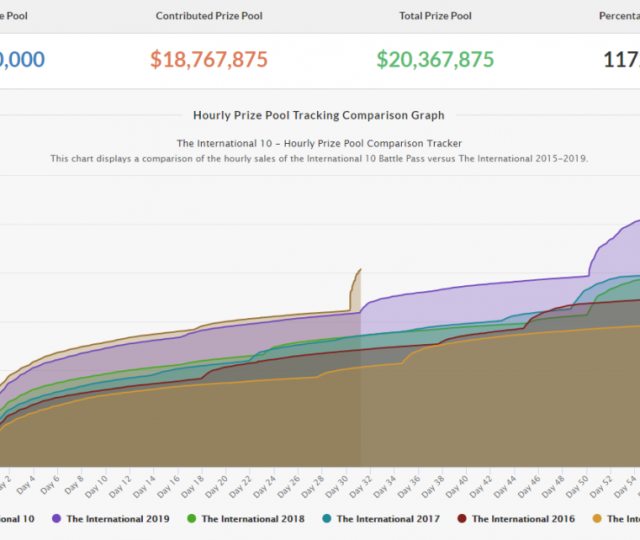The height and width of the screenshot is (540, 640).
Task: Click the orange legend dot at right edge
Action: [596, 519]
